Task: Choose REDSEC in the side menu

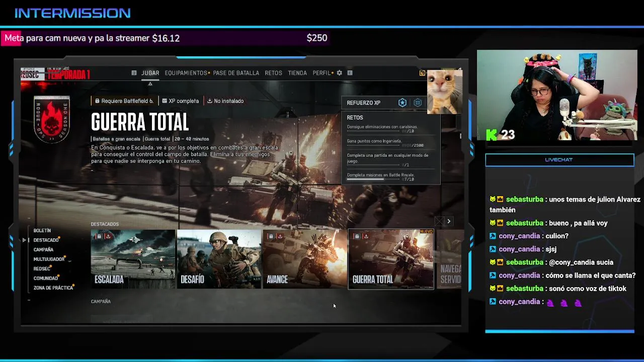Action: tap(42, 269)
